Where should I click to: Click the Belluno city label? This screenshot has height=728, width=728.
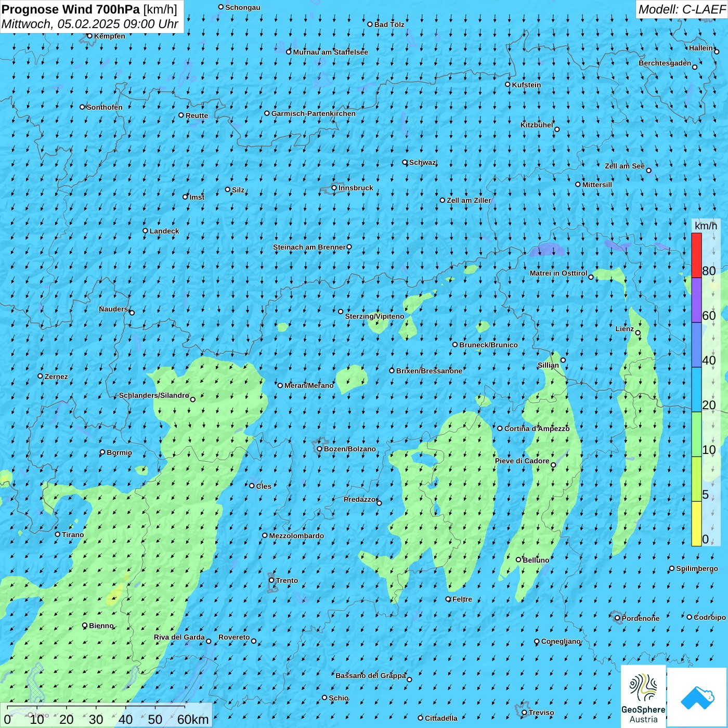pos(536,560)
